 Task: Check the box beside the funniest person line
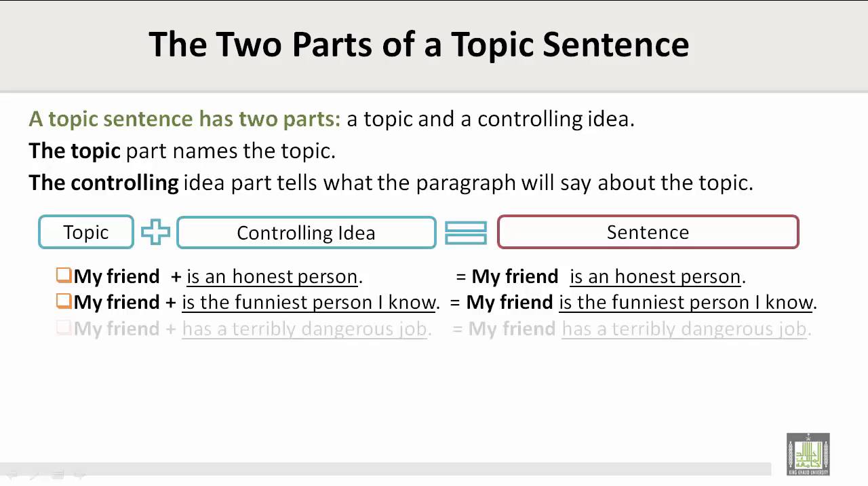click(x=64, y=301)
